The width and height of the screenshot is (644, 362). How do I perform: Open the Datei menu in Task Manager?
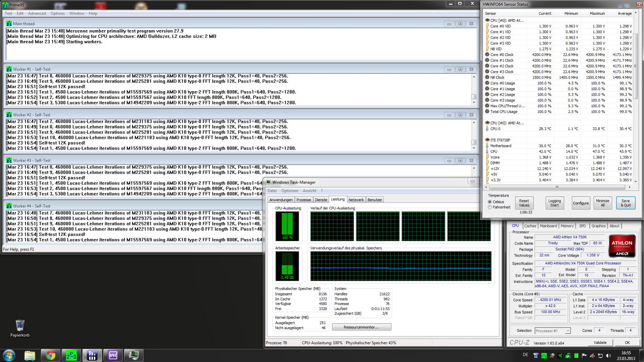pos(272,191)
